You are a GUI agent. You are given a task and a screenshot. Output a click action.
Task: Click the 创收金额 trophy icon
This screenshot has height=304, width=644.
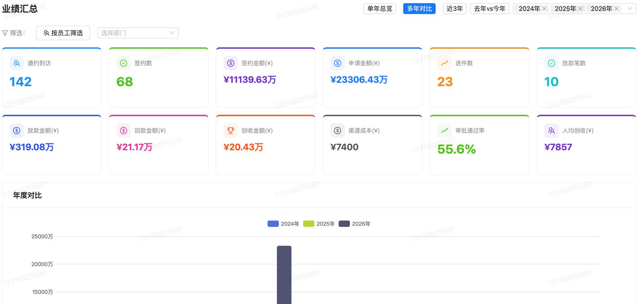tap(231, 130)
